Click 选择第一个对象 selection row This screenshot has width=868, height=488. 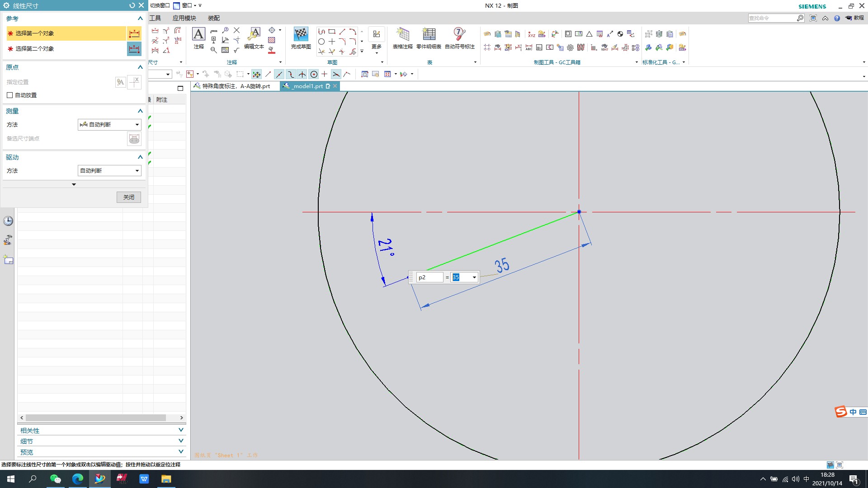66,33
